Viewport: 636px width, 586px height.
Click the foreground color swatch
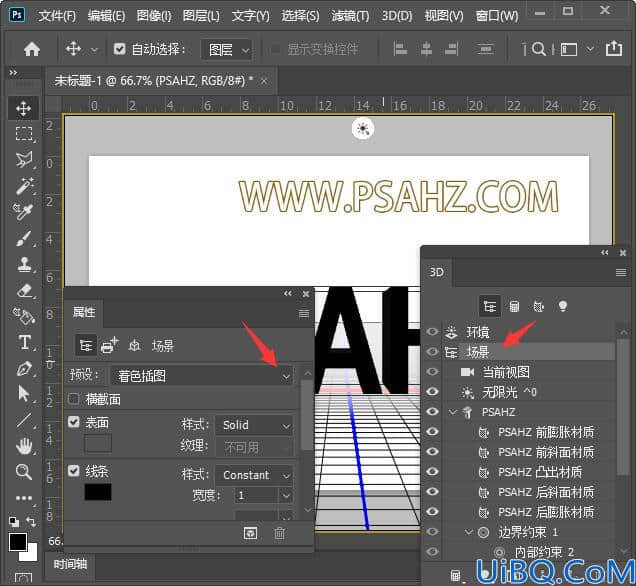tap(18, 542)
